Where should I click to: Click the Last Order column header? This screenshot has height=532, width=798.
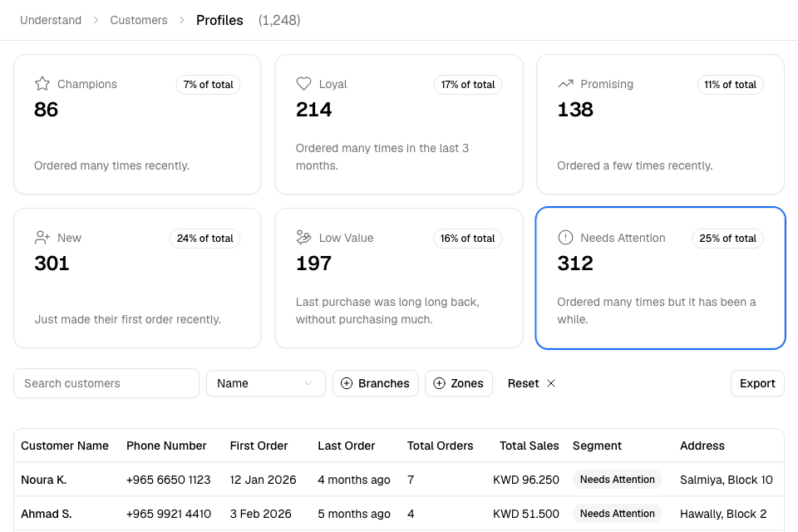(x=347, y=446)
